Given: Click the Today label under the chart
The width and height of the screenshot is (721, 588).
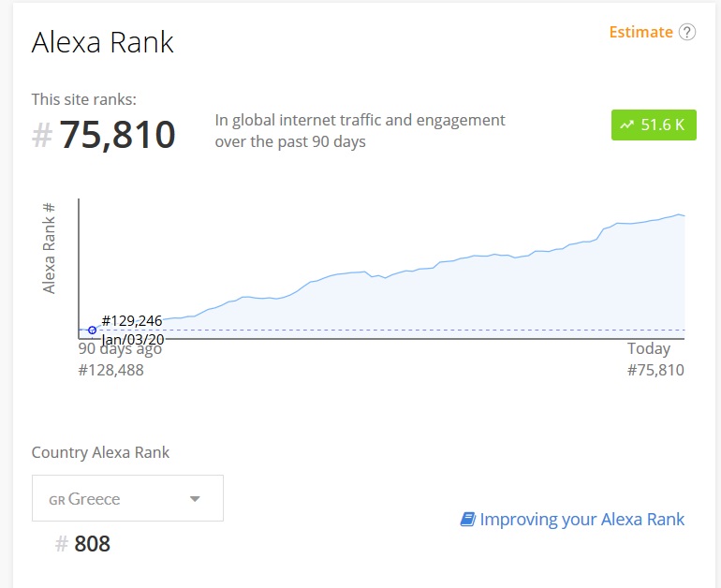Looking at the screenshot, I should click(649, 349).
